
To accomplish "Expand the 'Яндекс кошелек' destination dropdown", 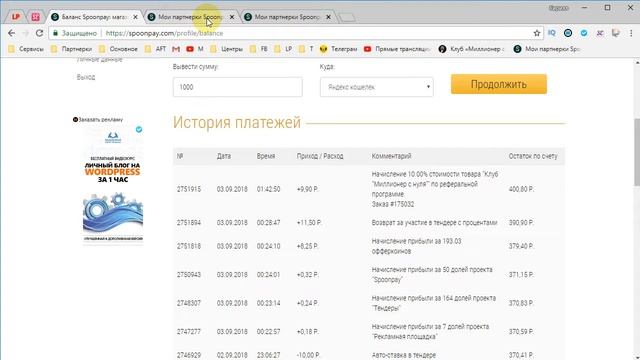I will point(377,87).
